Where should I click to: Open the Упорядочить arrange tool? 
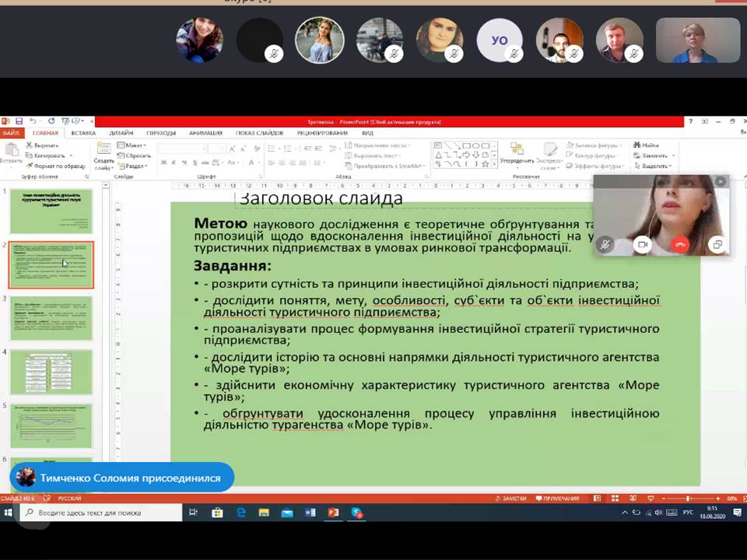[517, 156]
